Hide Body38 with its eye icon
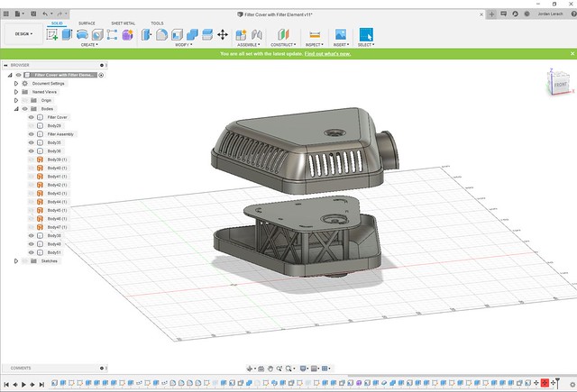Viewport: 577px width, 392px height. pyautogui.click(x=32, y=236)
